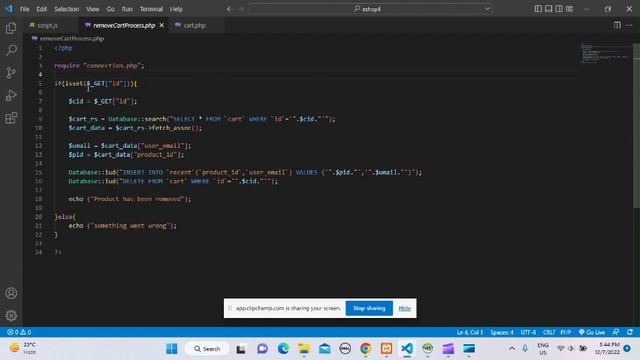The image size is (640, 360).
Task: Open the Run and Debug view
Action: tap(11, 95)
